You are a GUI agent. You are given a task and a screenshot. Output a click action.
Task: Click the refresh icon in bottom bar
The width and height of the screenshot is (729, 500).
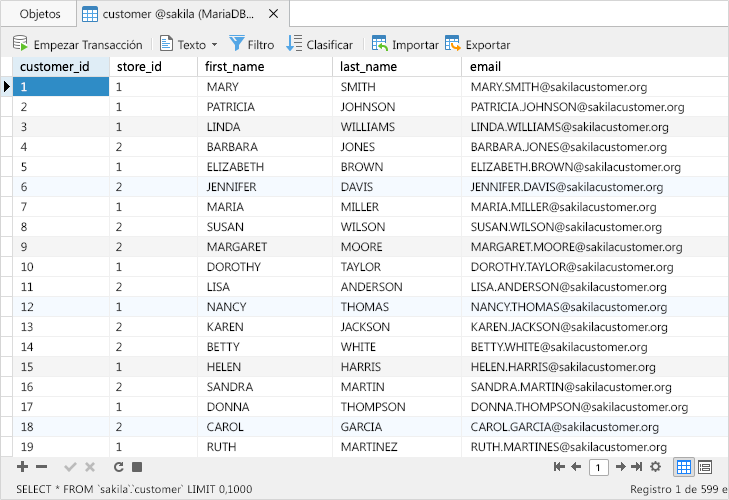pos(119,467)
